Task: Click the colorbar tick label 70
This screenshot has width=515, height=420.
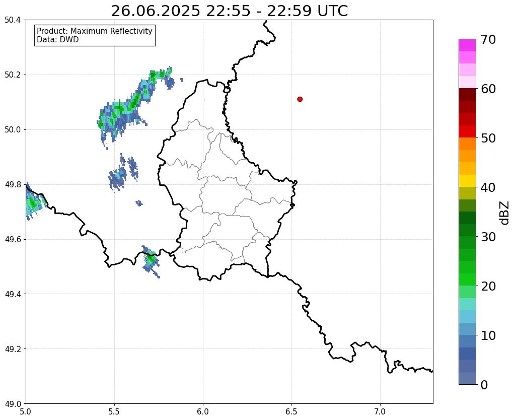Action: click(488, 39)
